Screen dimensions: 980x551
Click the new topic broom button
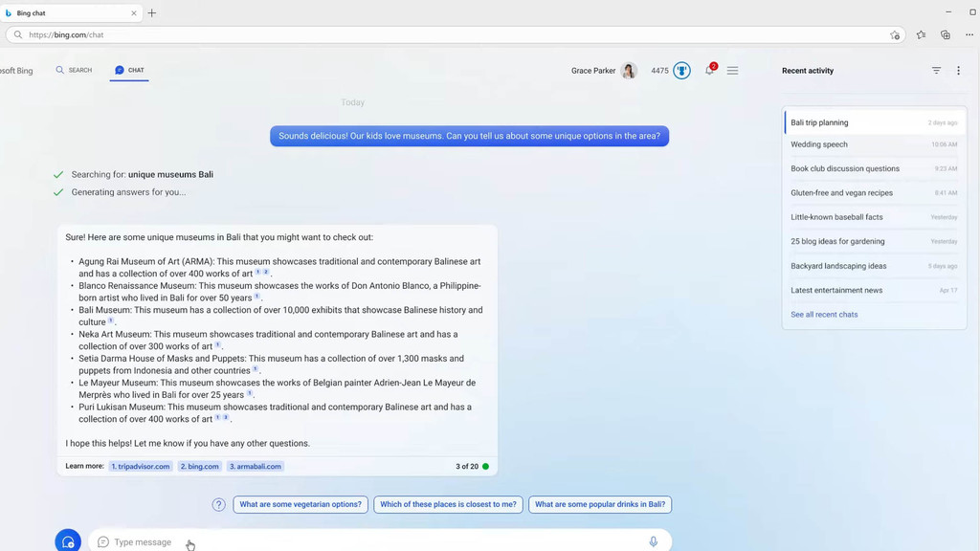tap(68, 541)
